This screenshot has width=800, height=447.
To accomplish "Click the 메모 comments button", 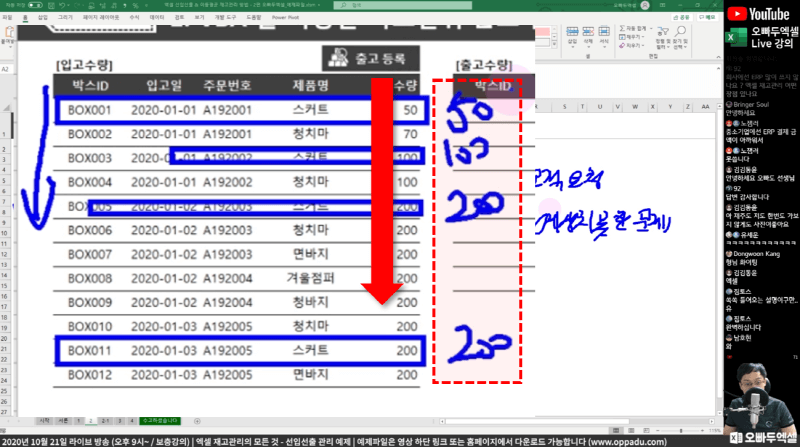I will [707, 17].
